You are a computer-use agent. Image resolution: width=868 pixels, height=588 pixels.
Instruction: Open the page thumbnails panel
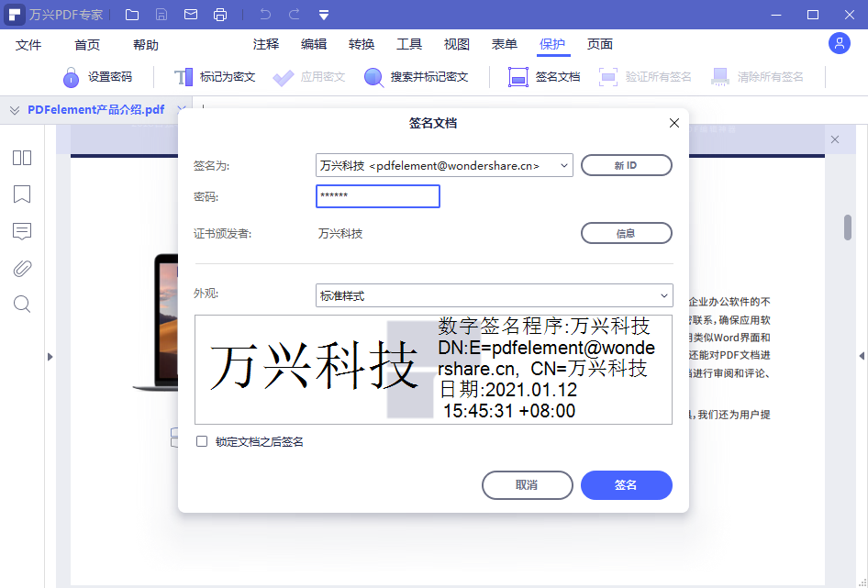click(21, 157)
